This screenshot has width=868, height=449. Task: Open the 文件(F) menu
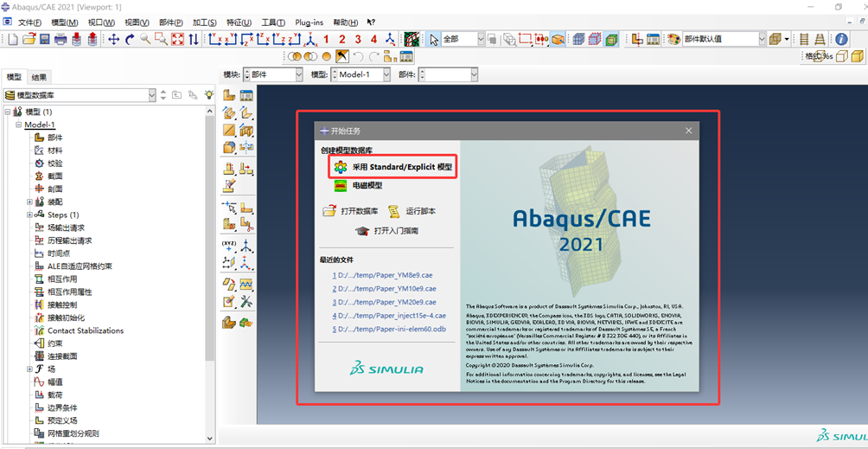click(x=30, y=22)
